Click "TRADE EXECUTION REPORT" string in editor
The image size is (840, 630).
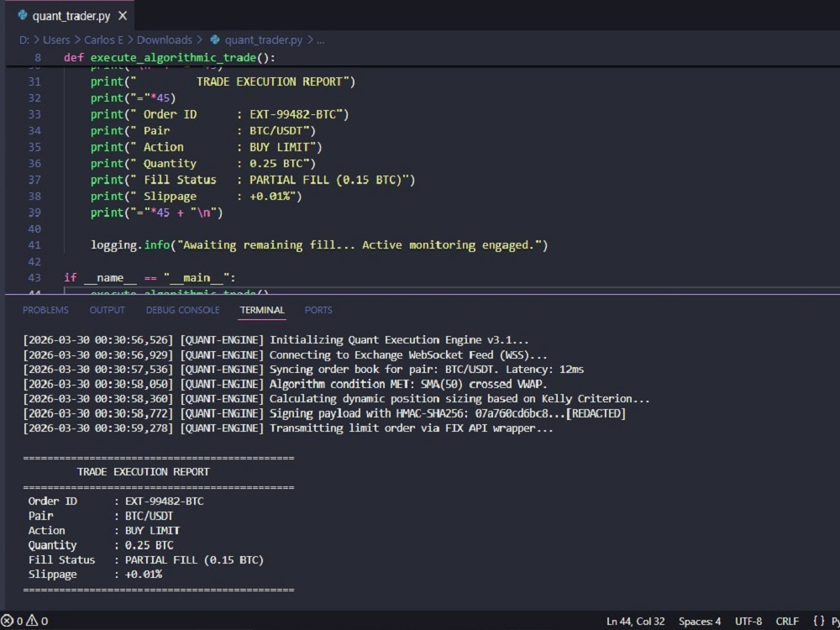click(x=269, y=81)
